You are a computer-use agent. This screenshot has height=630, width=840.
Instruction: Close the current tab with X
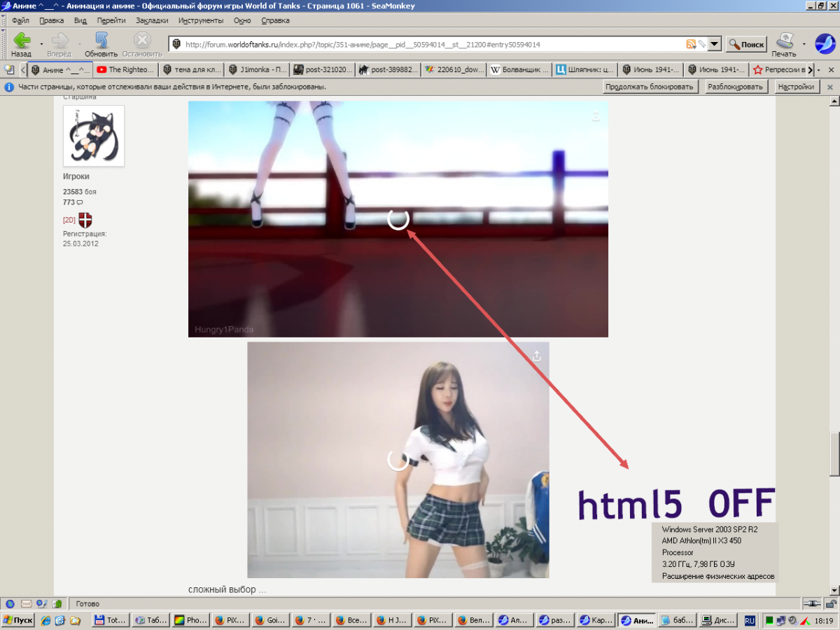(831, 70)
